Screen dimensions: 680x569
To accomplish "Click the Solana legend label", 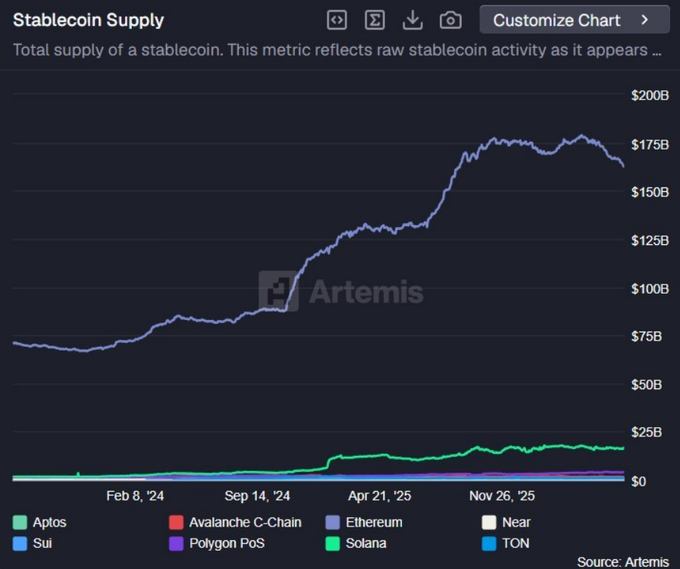I will pos(366,543).
